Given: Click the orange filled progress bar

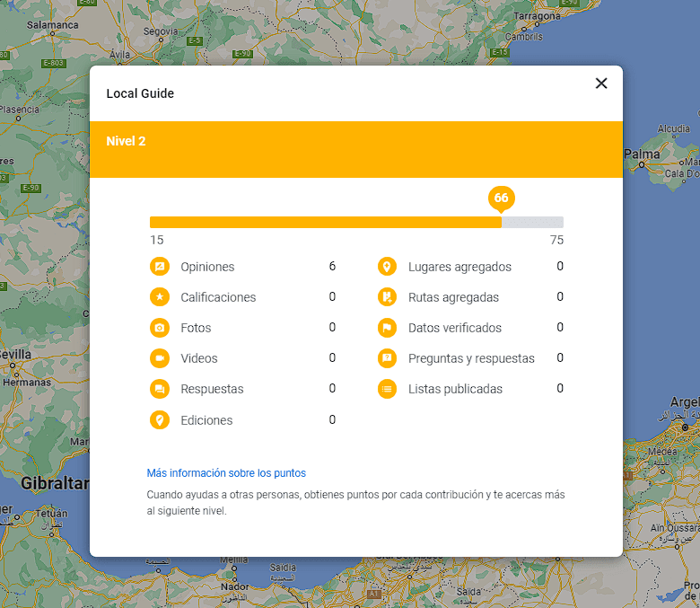Looking at the screenshot, I should click(326, 223).
